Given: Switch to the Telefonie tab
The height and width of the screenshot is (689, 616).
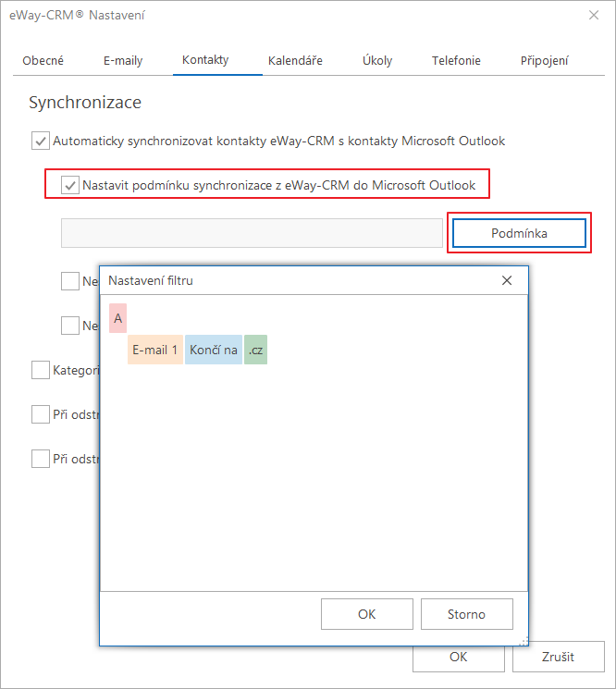Looking at the screenshot, I should (x=456, y=61).
